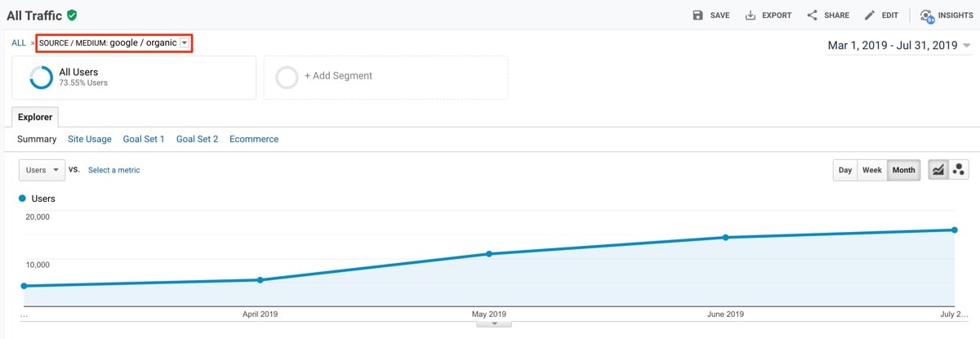This screenshot has width=980, height=339.
Task: Switch to Site Usage tab
Action: 90,140
